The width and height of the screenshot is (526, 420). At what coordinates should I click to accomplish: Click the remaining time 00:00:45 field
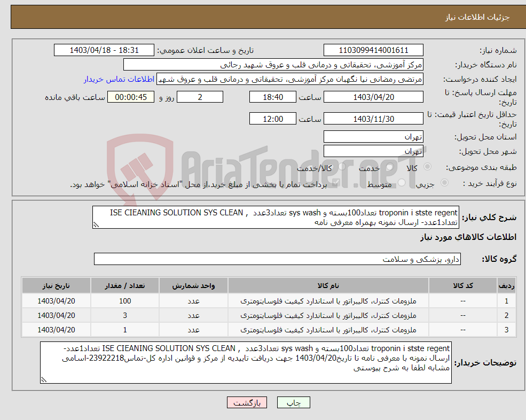131,97
